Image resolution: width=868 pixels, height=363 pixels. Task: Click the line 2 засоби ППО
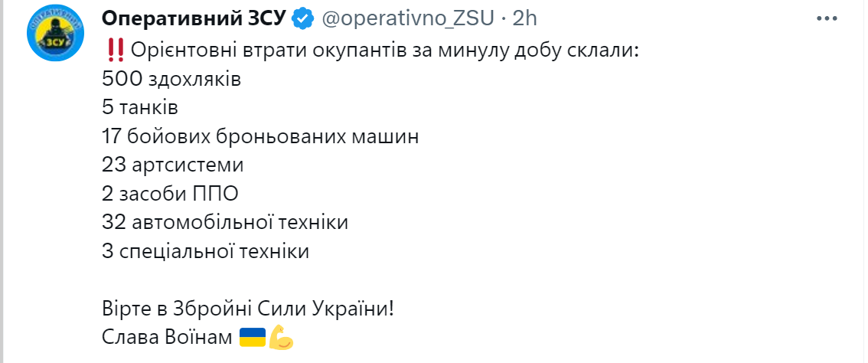click(x=170, y=195)
